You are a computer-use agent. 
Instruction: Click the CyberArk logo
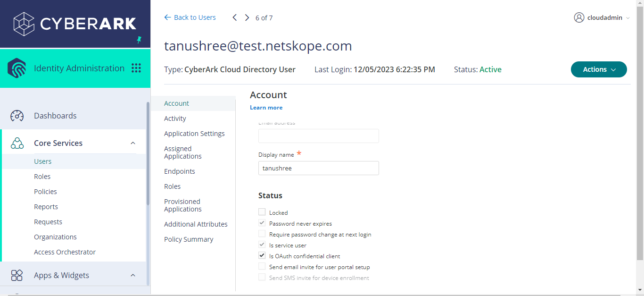tap(75, 24)
